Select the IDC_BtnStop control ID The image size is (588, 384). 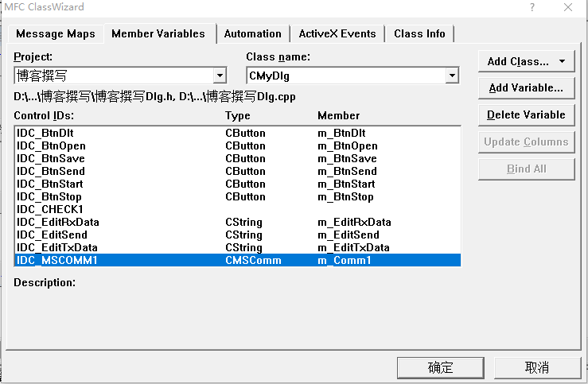[49, 196]
